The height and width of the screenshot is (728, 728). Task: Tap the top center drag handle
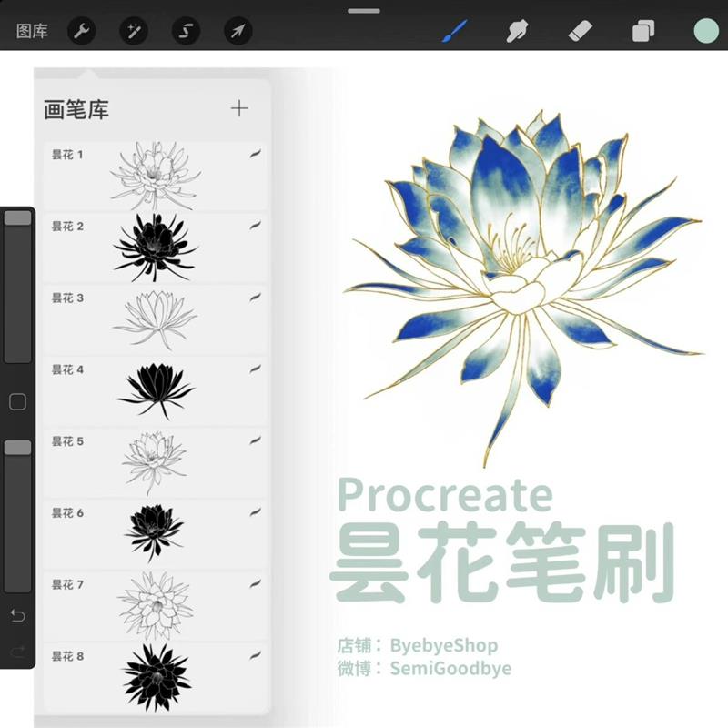coord(364,11)
